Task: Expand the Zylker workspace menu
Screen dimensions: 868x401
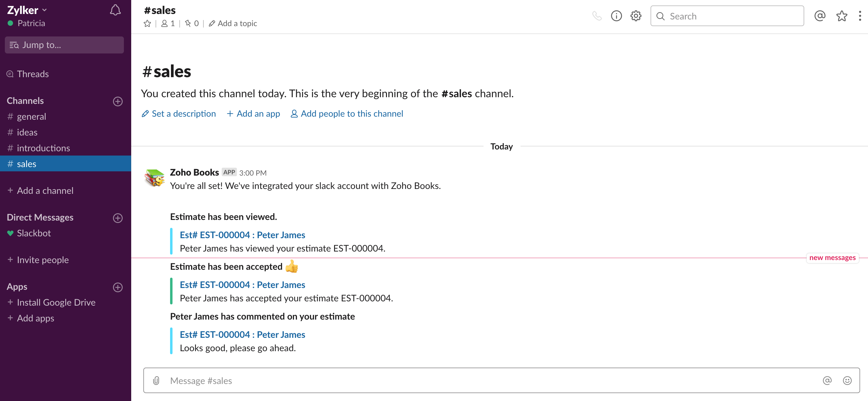Action: pos(27,10)
